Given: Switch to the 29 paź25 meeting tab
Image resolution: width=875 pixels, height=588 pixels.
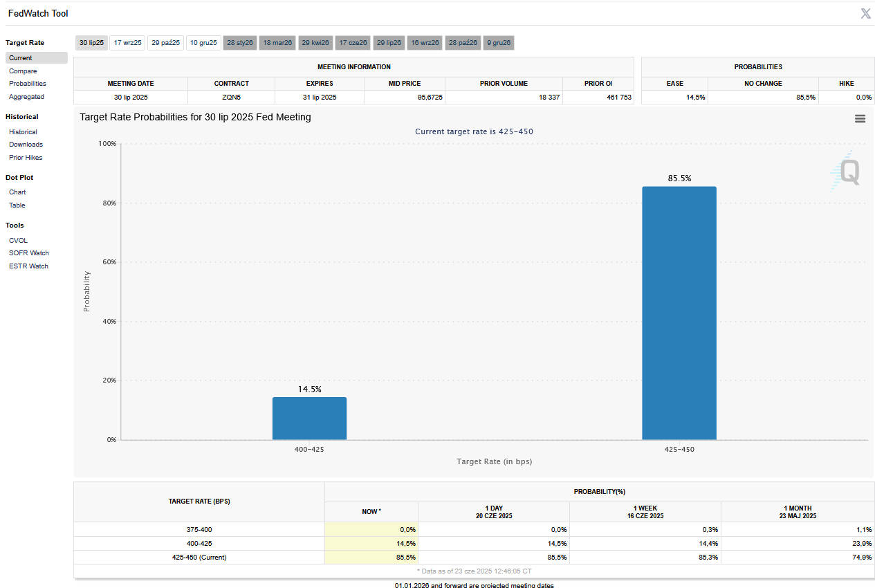Looking at the screenshot, I should [166, 43].
